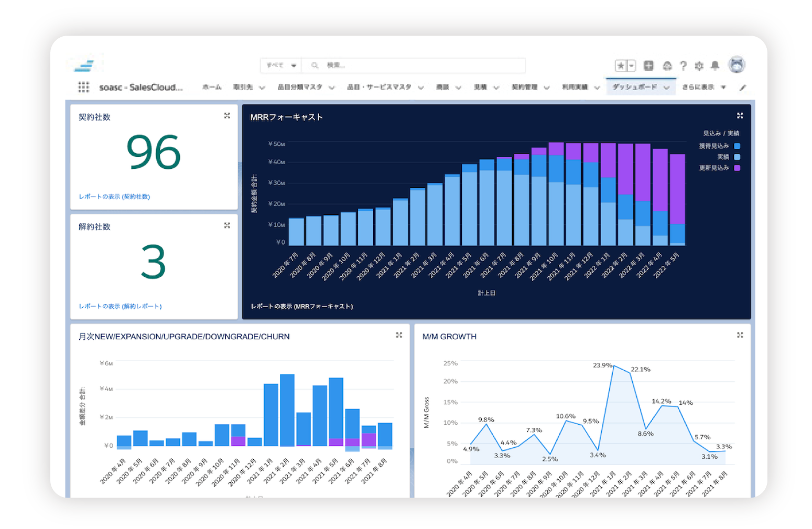Open レポートの表示 (契約社数) link
Screen dimensions: 812x529
114,197
